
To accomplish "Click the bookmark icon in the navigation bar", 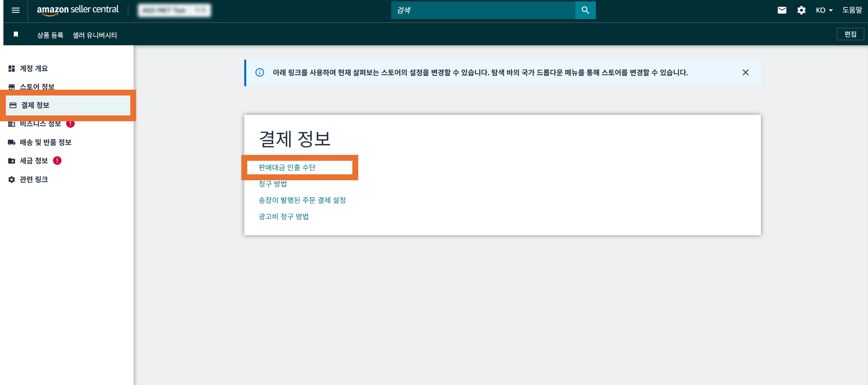I will tap(16, 34).
